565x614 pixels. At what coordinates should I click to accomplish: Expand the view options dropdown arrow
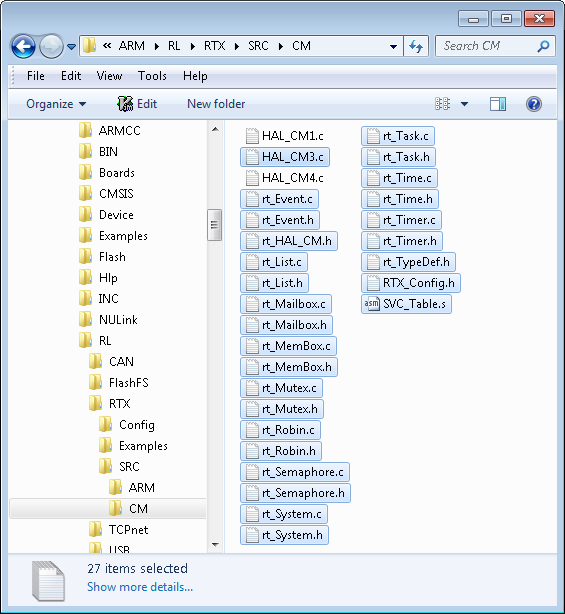(x=464, y=104)
